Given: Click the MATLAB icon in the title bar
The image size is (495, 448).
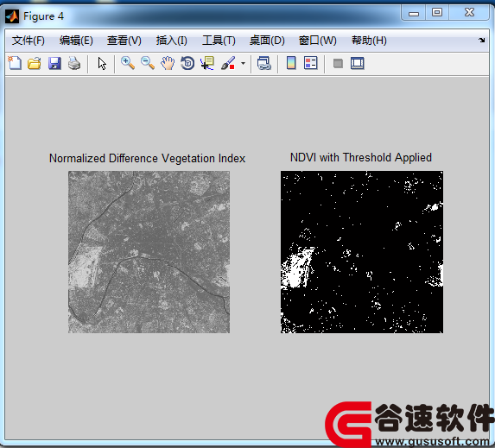Looking at the screenshot, I should 12,16.
